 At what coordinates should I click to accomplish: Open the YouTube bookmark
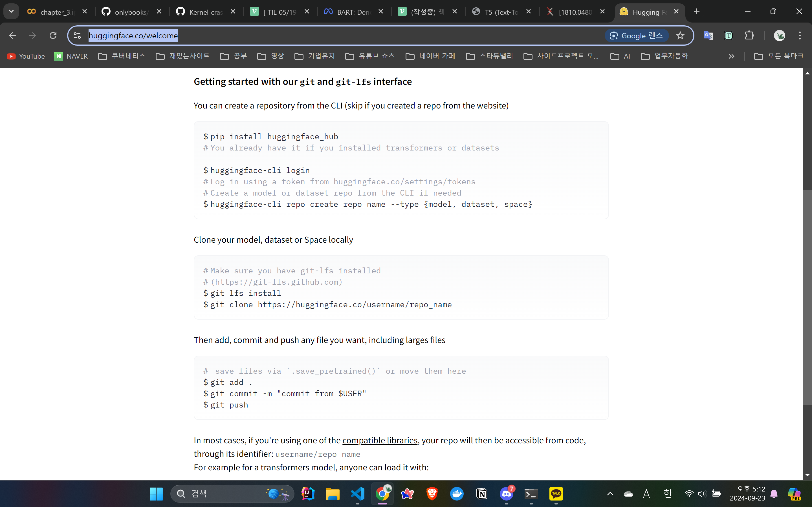pos(26,56)
